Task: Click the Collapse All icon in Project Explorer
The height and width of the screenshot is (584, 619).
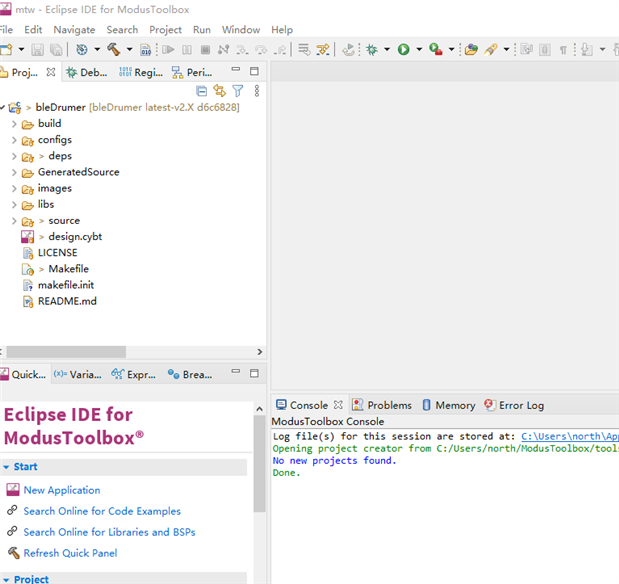Action: (201, 91)
